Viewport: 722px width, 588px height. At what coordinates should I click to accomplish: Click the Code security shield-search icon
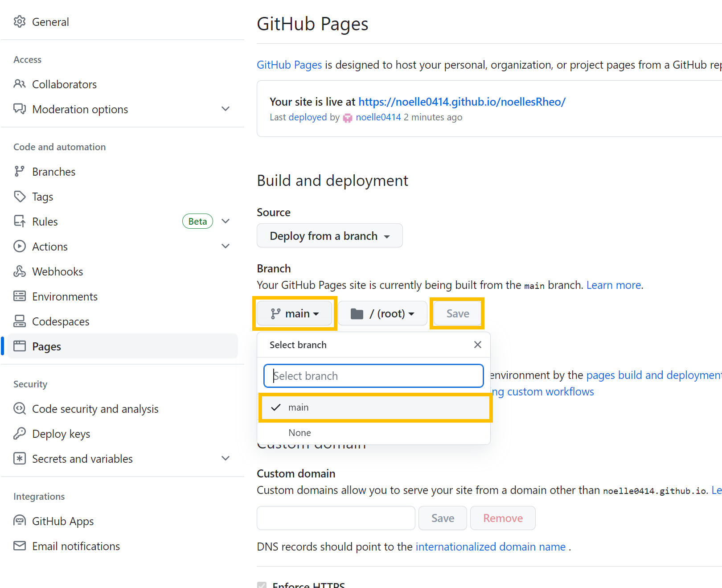[x=20, y=408]
